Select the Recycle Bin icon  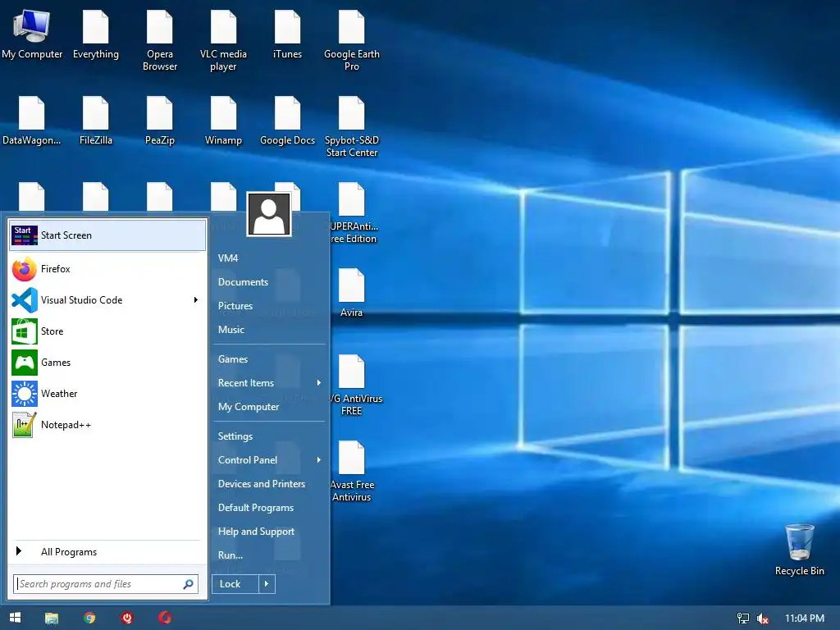799,549
